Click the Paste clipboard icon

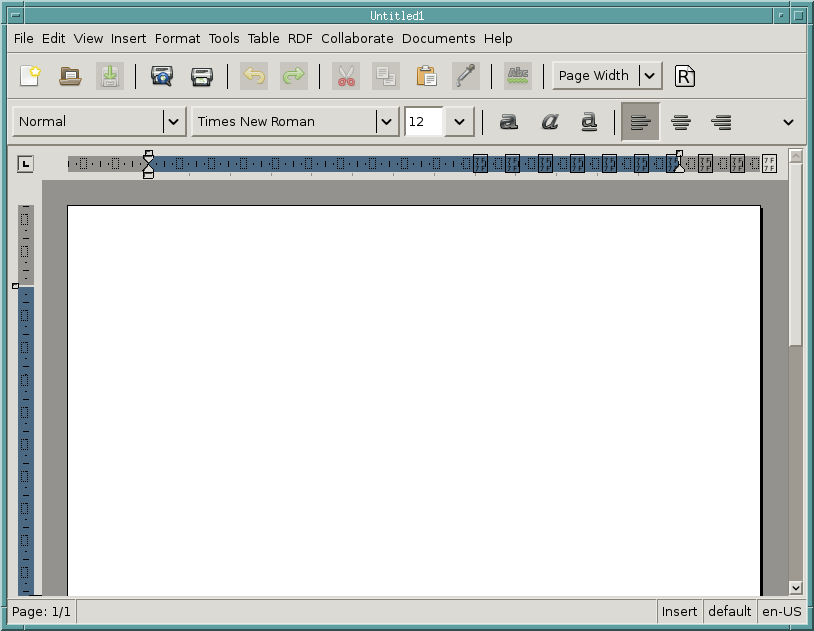[426, 76]
